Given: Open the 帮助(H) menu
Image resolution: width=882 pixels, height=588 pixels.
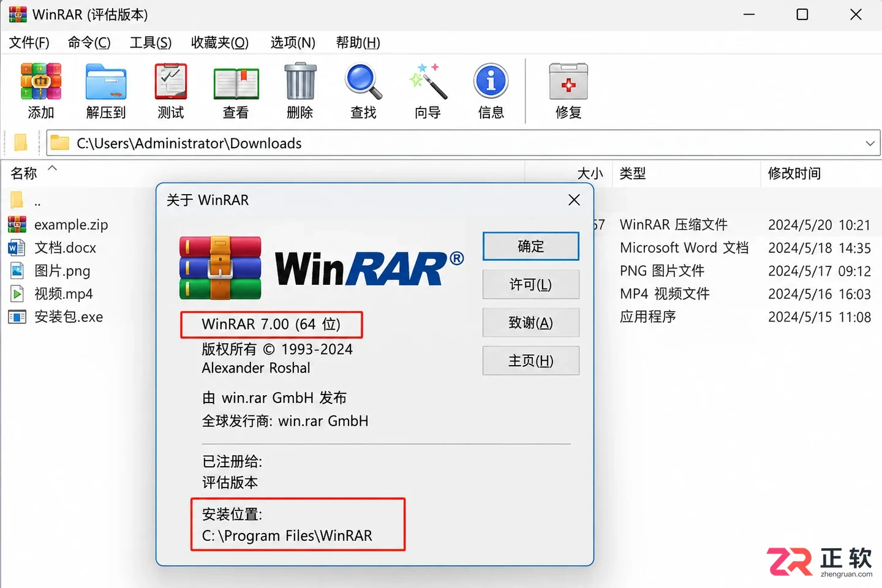Looking at the screenshot, I should [358, 43].
